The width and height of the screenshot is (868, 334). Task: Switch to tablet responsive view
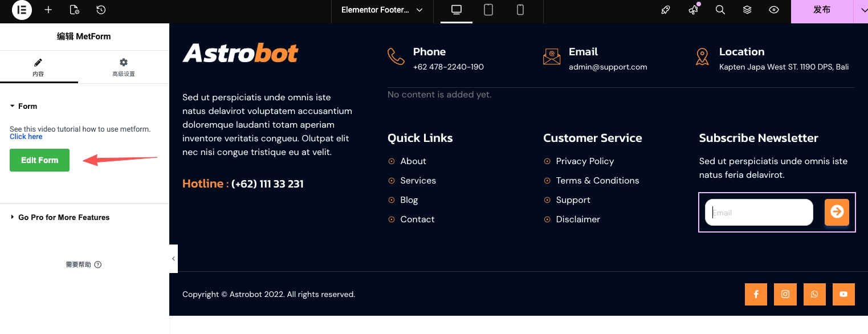tap(488, 10)
